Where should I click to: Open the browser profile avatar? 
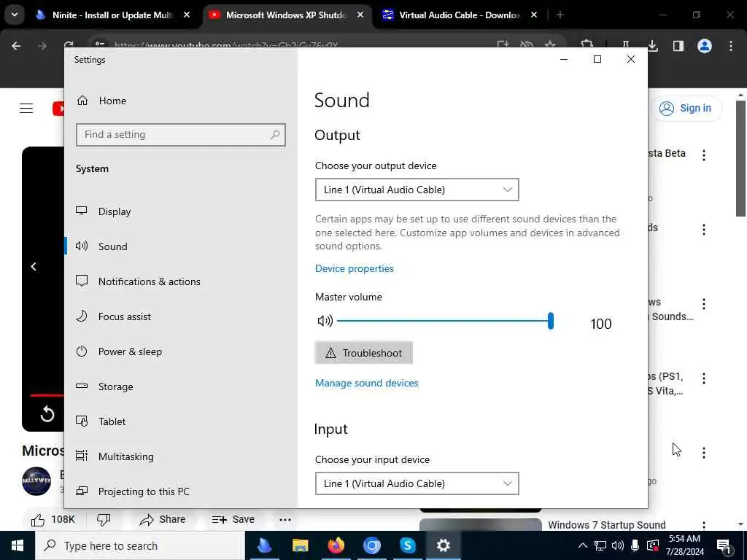pos(705,46)
